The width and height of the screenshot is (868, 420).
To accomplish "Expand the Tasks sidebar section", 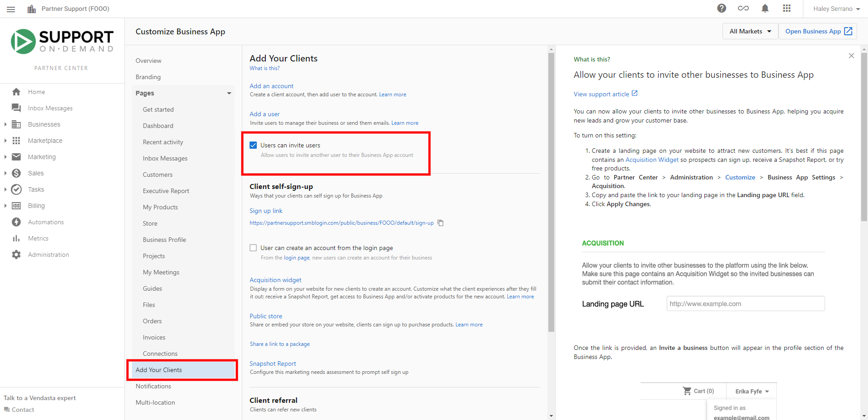I will (x=5, y=189).
